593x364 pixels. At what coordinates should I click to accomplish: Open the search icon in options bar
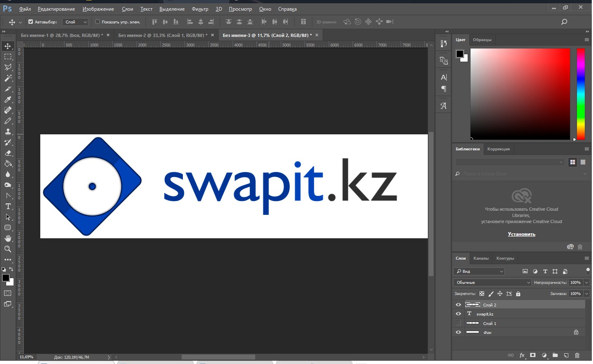coord(564,22)
